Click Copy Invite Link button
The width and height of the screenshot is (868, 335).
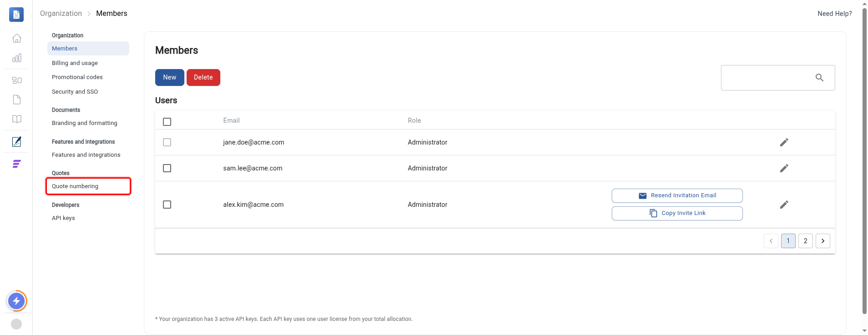(677, 213)
